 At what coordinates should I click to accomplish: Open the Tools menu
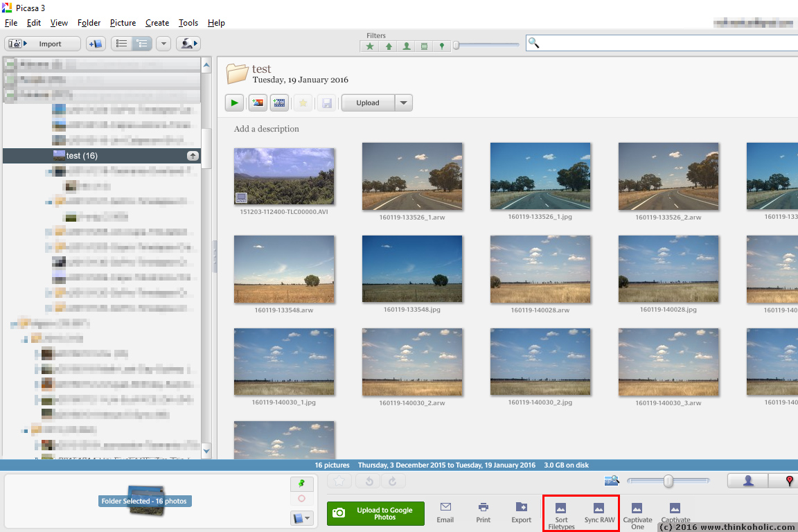tap(188, 23)
